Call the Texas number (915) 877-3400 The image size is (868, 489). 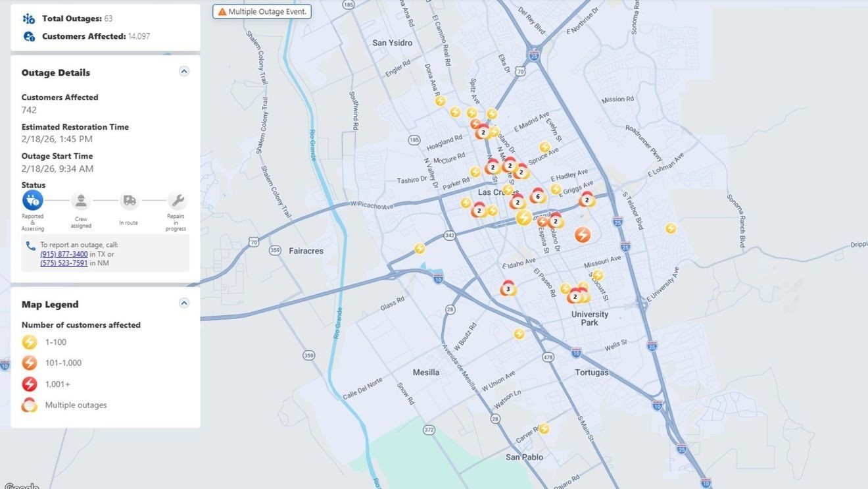(x=64, y=254)
